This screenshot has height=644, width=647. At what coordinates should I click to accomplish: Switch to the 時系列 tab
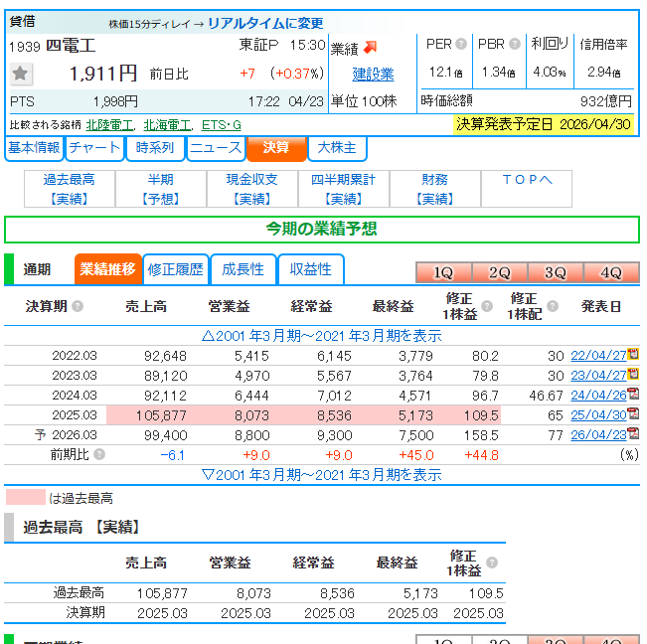[x=155, y=148]
